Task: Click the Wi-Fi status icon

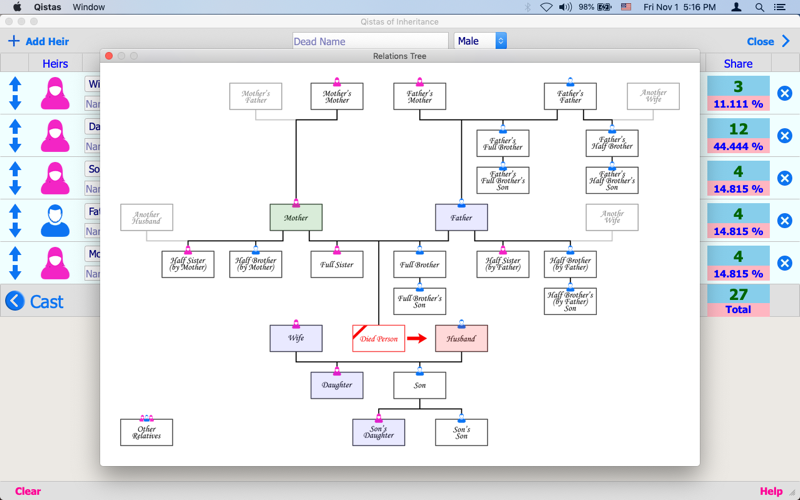Action: click(x=546, y=7)
